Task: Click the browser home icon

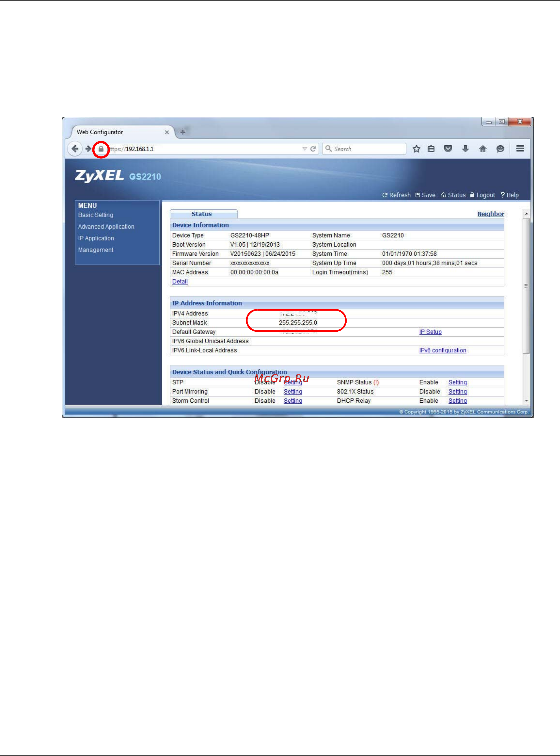Action: click(483, 149)
